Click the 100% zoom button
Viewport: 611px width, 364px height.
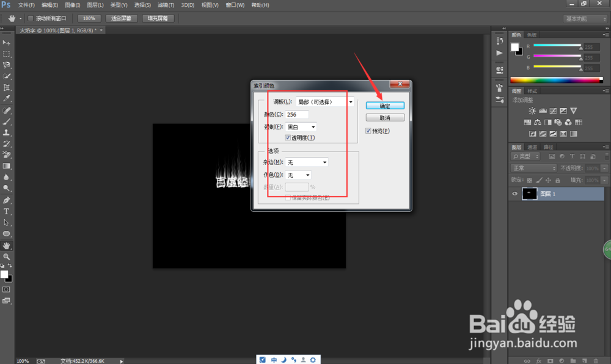(x=89, y=18)
